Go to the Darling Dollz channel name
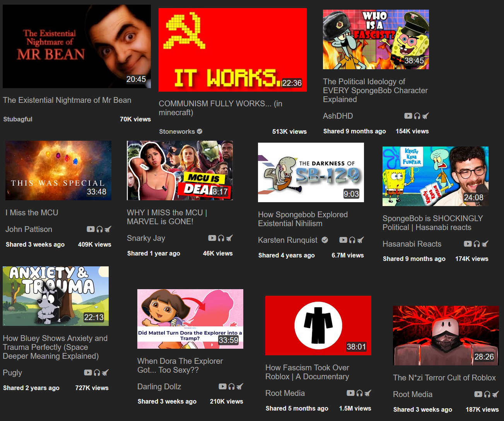 (x=159, y=387)
